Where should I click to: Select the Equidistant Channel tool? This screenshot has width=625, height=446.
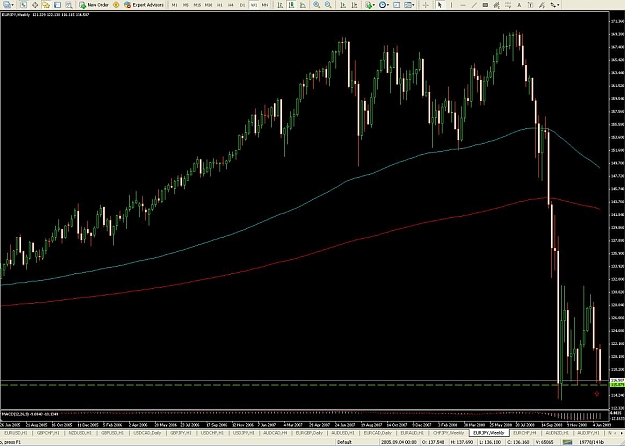click(x=496, y=5)
